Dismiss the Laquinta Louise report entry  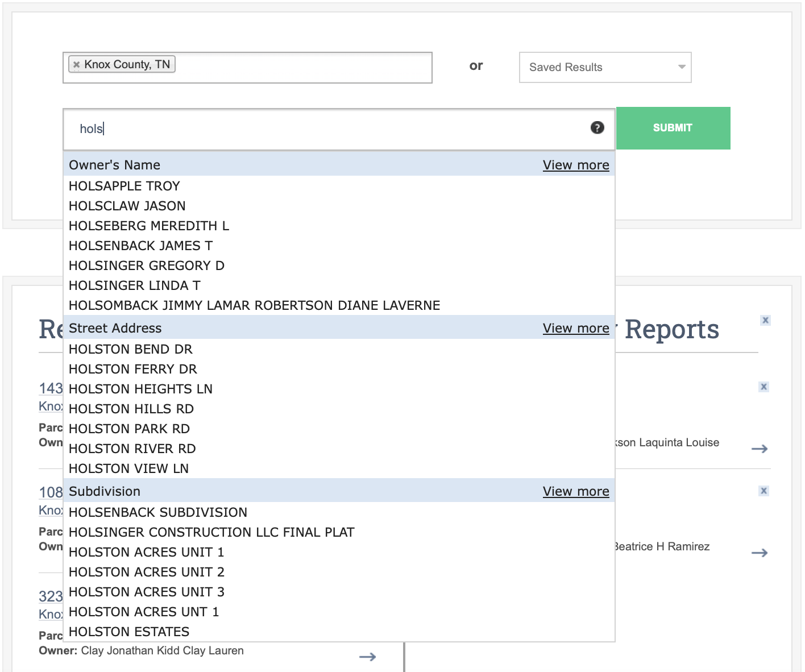[763, 387]
